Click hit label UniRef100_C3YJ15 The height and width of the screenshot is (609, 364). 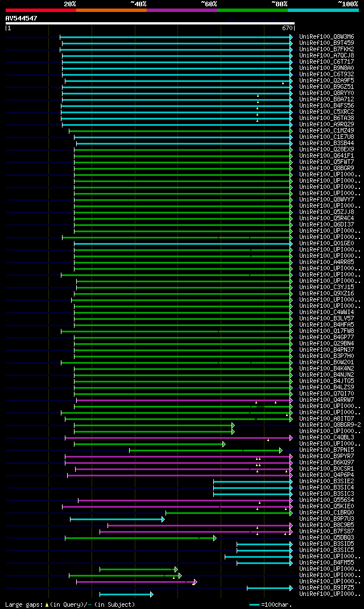point(326,287)
